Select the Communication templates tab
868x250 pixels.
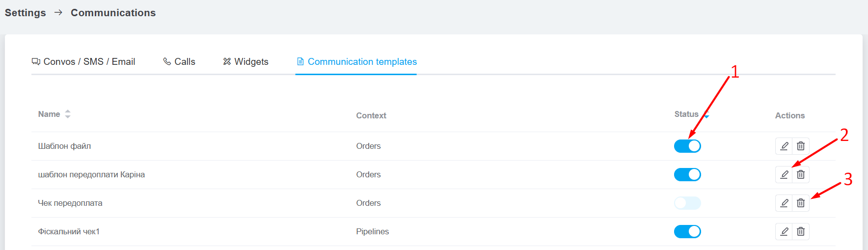[356, 61]
